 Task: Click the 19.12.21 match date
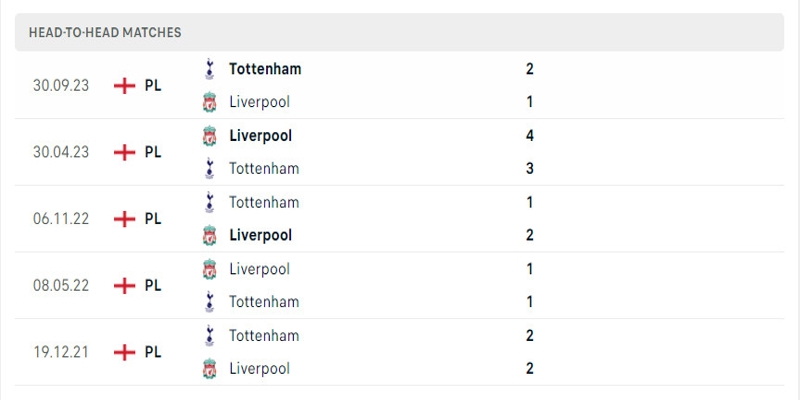tap(60, 352)
